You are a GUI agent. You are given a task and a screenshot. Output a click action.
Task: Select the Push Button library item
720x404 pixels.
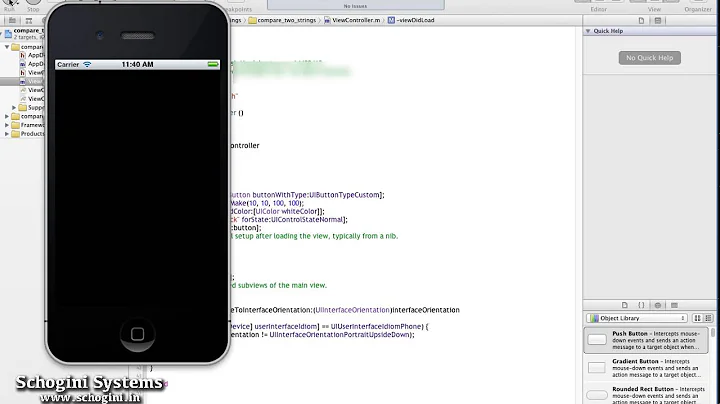click(646, 340)
